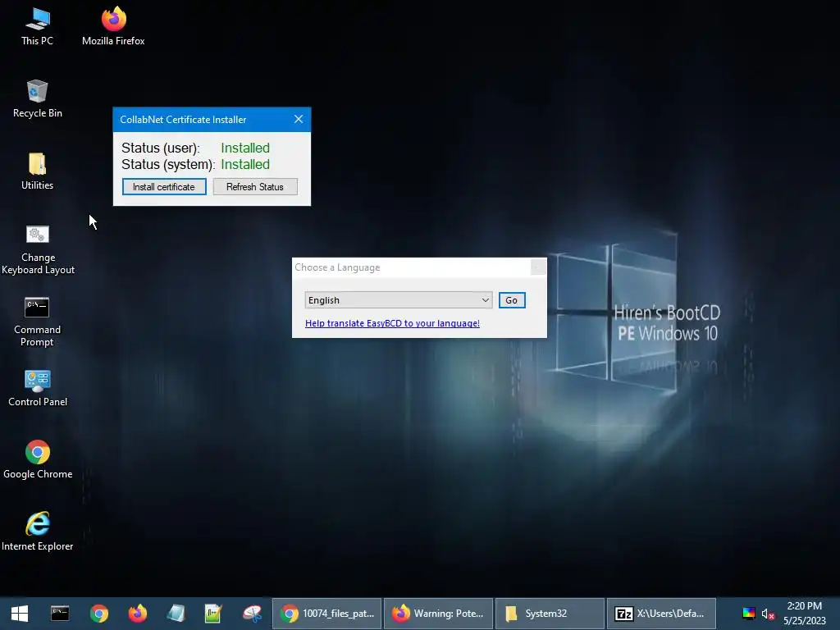Select Internet Explorer desktop icon
This screenshot has width=840, height=630.
38,532
